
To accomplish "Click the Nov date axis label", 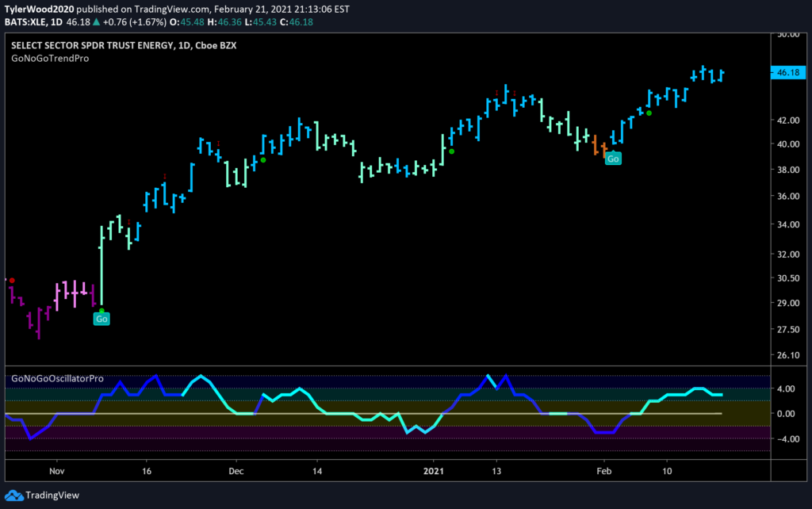I will (57, 471).
